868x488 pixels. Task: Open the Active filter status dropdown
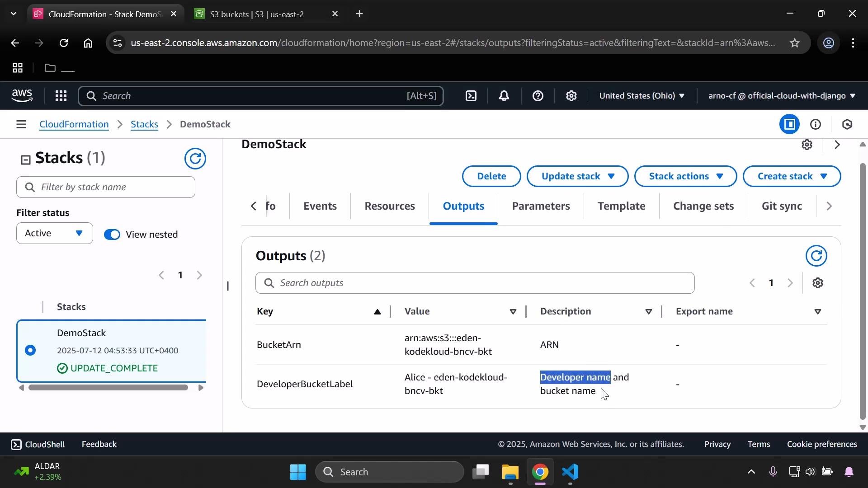[x=55, y=233]
